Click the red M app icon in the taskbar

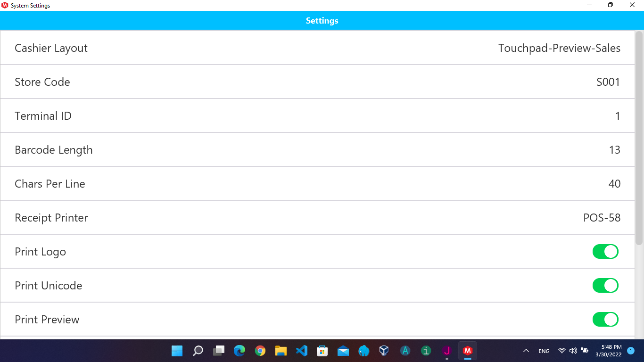tap(467, 351)
